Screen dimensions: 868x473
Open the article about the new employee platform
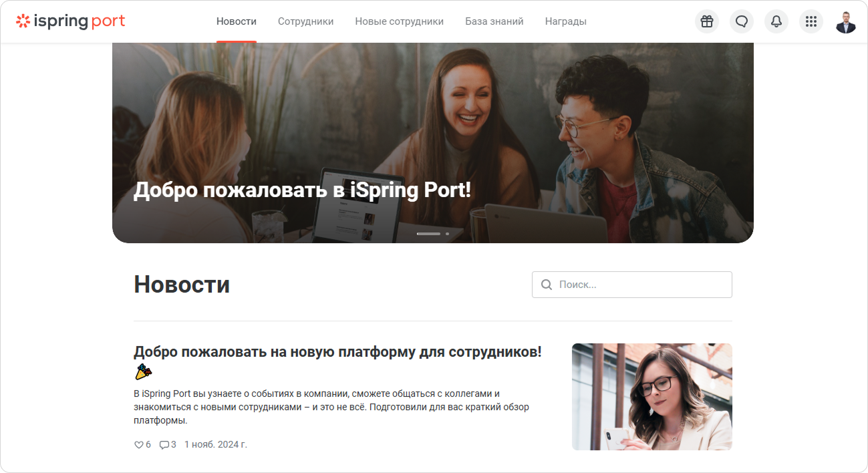(x=337, y=352)
